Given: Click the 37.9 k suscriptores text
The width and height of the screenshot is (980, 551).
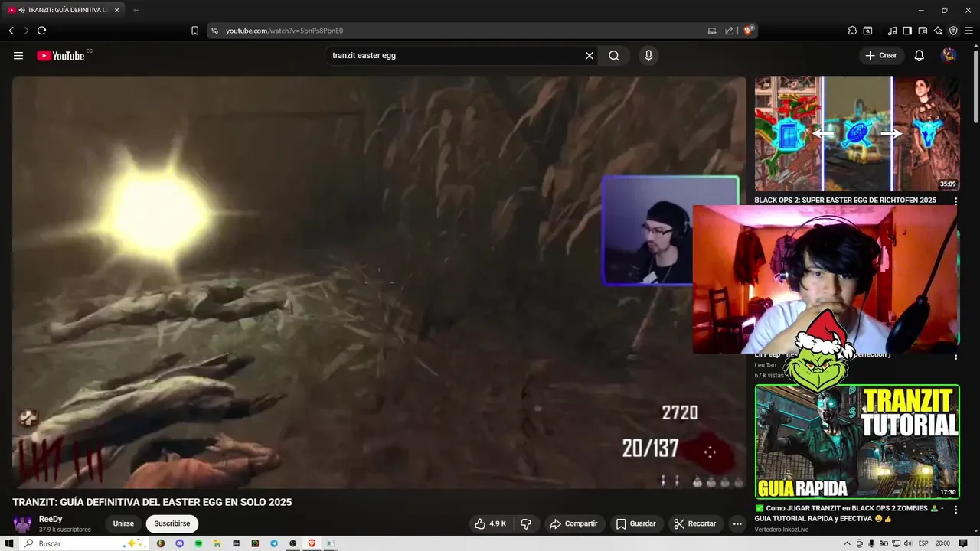Looking at the screenshot, I should point(65,530).
